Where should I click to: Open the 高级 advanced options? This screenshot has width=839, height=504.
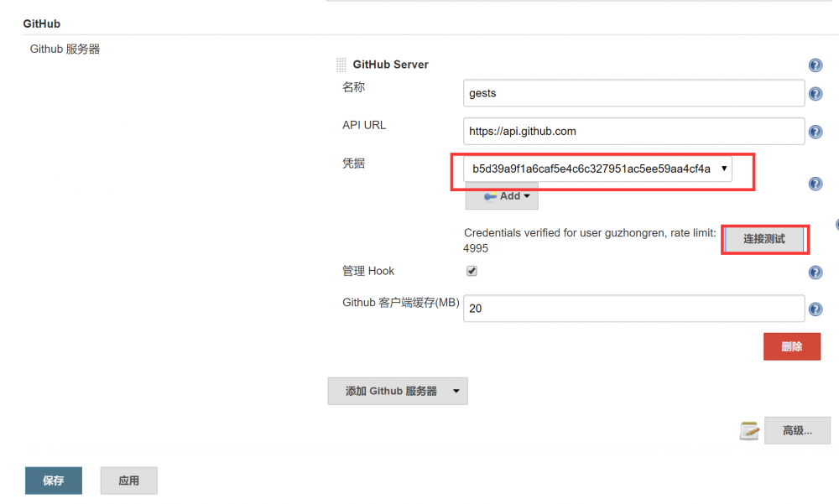797,430
